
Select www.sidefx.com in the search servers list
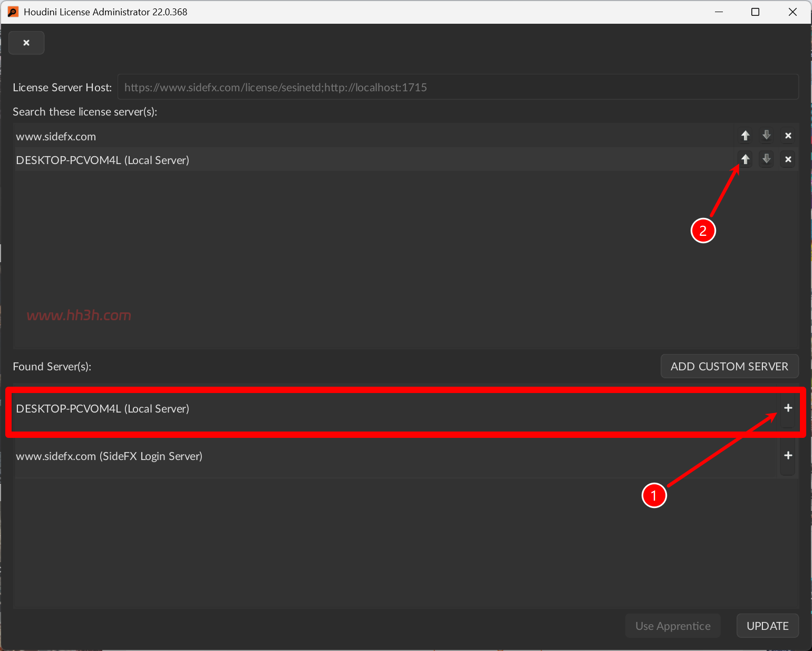[374, 136]
